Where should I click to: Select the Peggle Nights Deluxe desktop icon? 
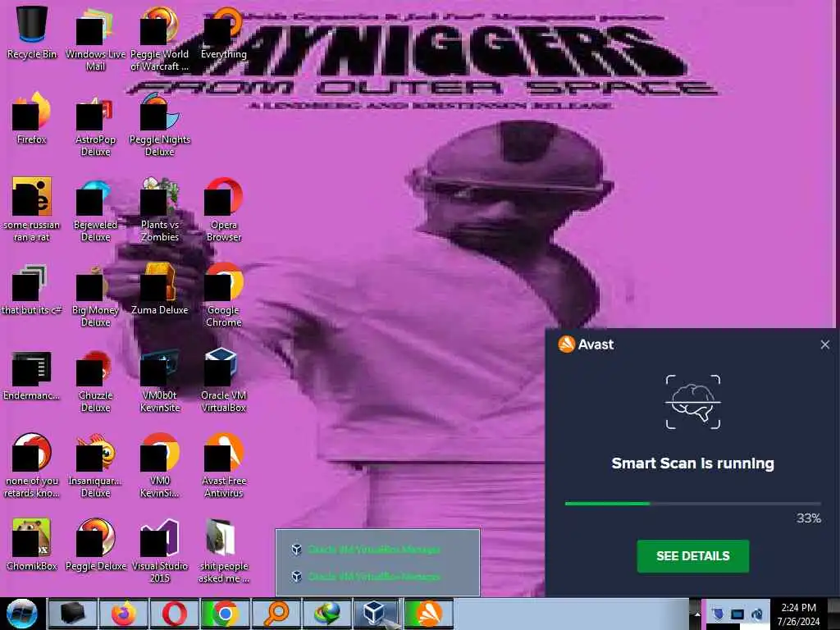click(x=160, y=125)
